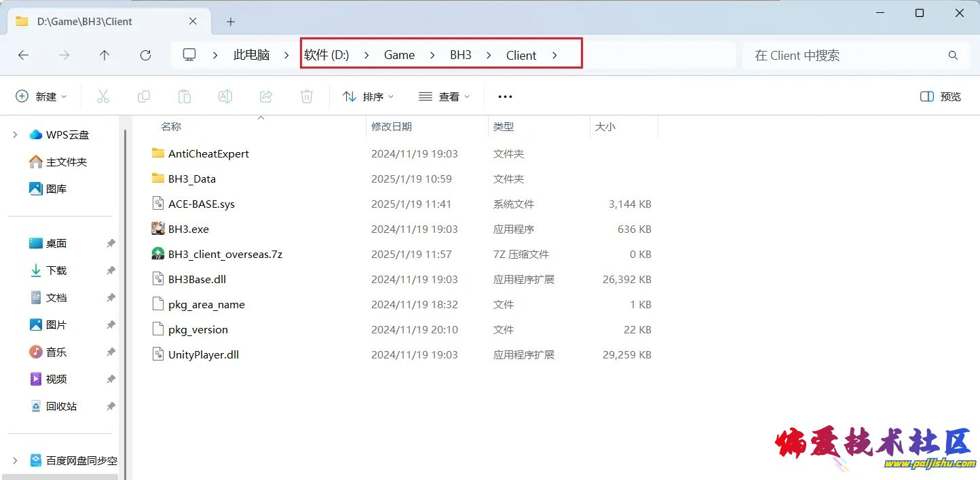This screenshot has height=480, width=980.
Task: Select the 7Z 压缩文件 type cell
Action: pyautogui.click(x=521, y=254)
